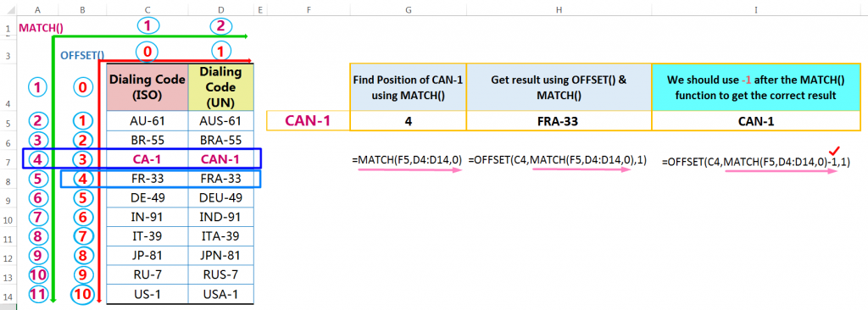Select the circled 10 beside US-1
The width and height of the screenshot is (868, 310).
coord(82,294)
